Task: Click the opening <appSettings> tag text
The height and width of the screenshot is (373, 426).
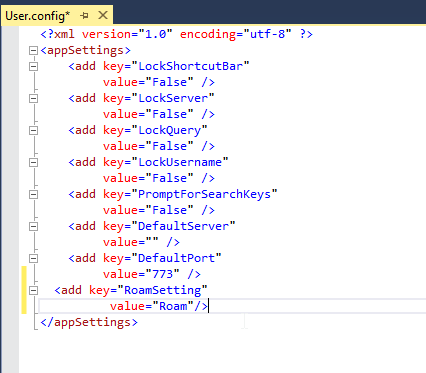Action: point(85,50)
